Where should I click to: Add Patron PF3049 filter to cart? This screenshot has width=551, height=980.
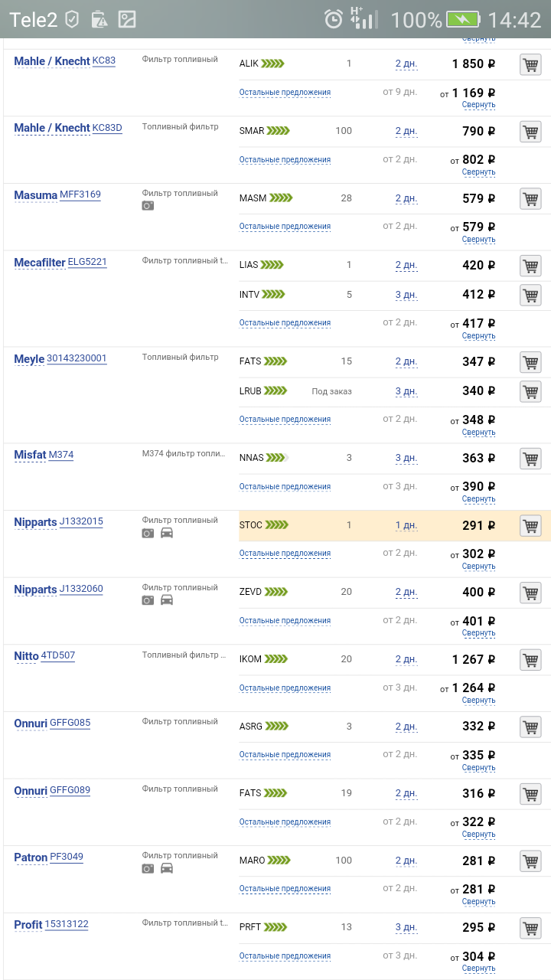click(x=530, y=861)
